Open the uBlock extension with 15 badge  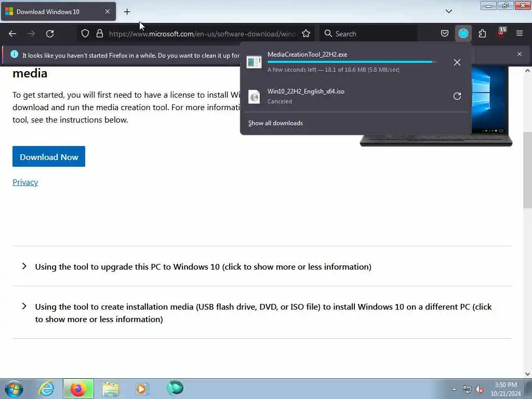point(501,33)
